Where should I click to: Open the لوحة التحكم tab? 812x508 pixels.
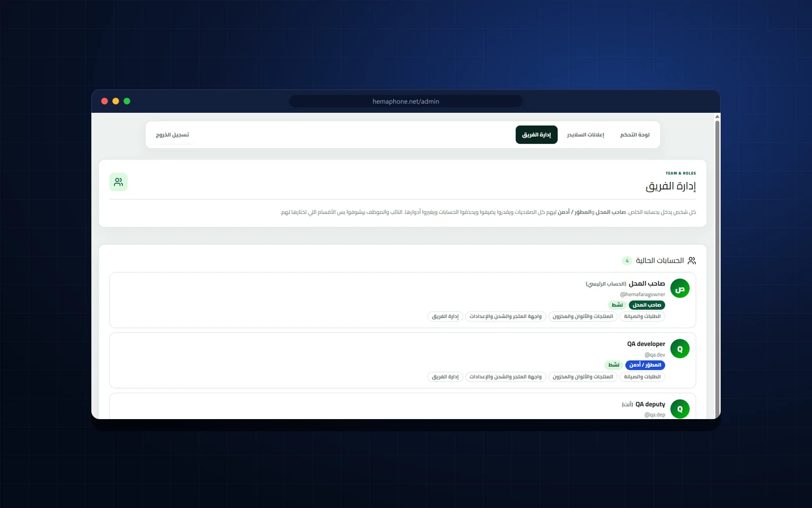(635, 135)
